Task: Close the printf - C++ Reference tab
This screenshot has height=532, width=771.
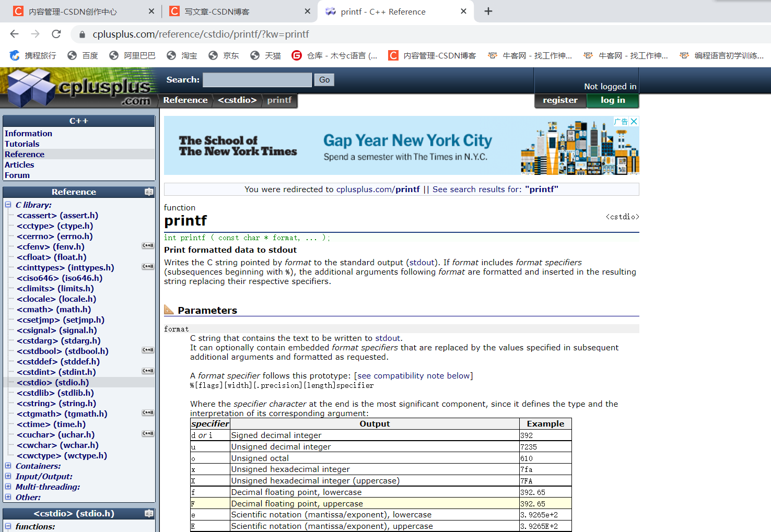Action: pos(463,11)
